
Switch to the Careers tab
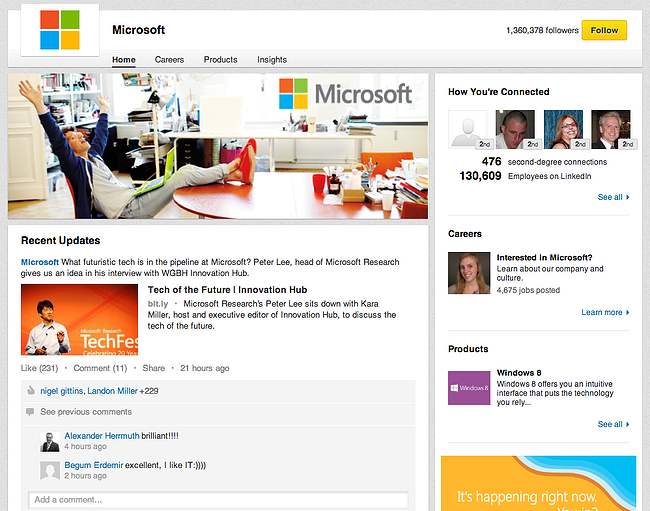tap(169, 60)
